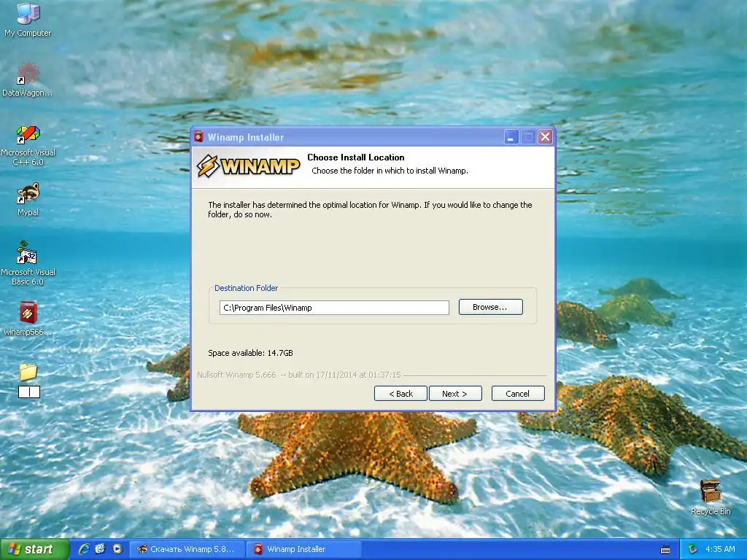
Task: Select Microsoft Visual Basic 6.0 shortcut
Action: click(28, 263)
